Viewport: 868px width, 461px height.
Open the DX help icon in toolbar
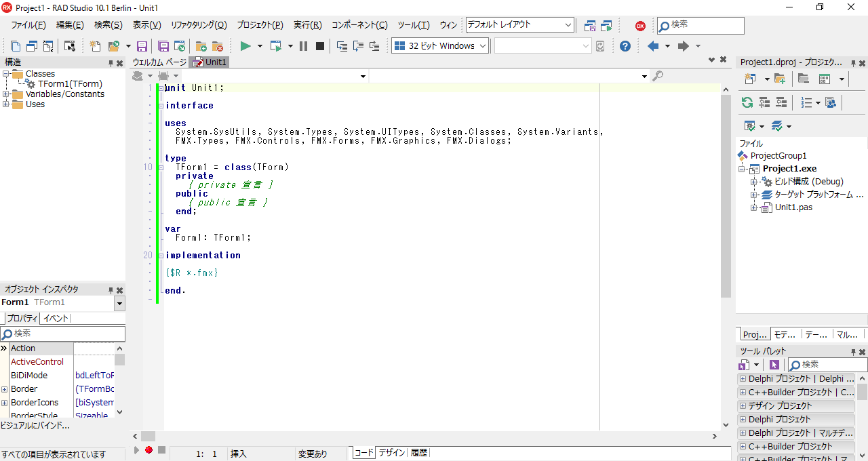(x=639, y=26)
